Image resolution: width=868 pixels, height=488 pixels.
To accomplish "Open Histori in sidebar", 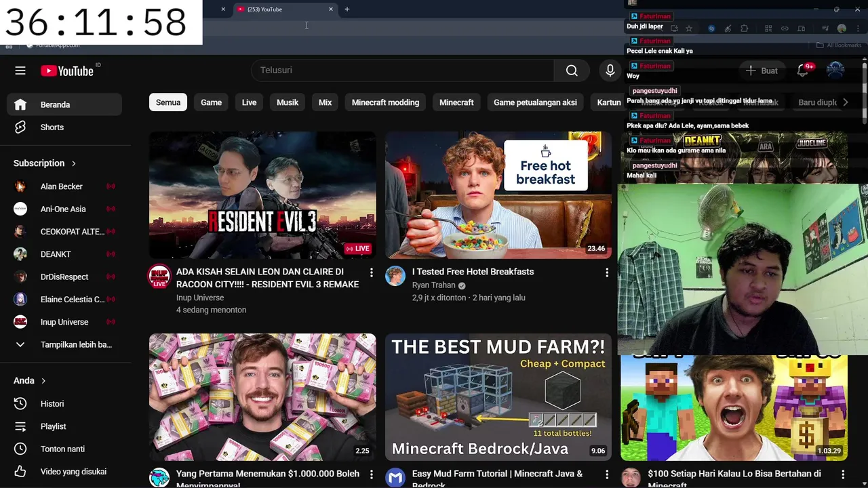I will 64,404.
